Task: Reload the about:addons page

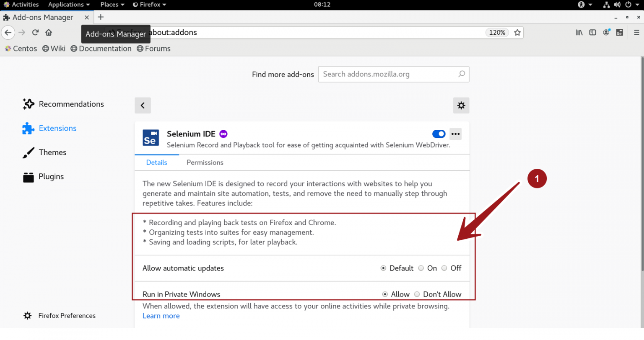Action: click(x=35, y=32)
